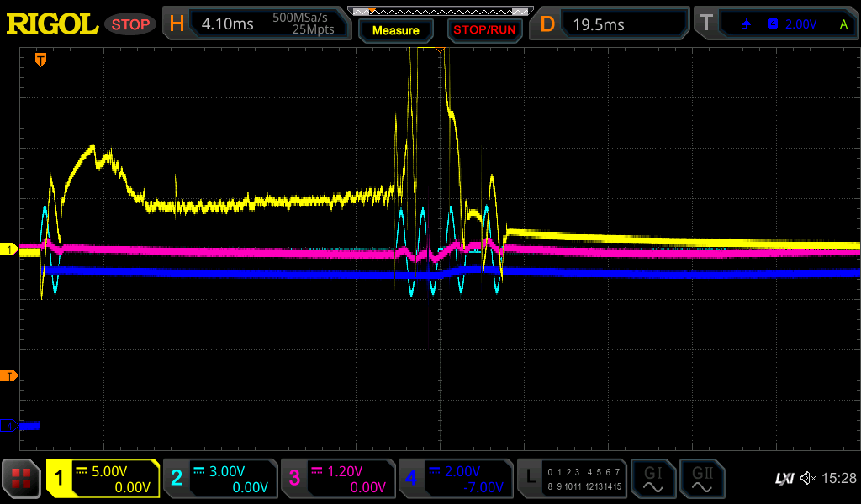
Task: Click the orange trigger level T marker
Action: click(x=9, y=375)
